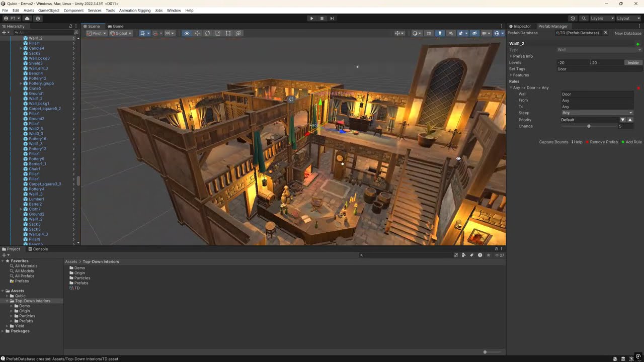Toggle scene lighting bulb icon
This screenshot has height=362, width=644.
pos(440,33)
